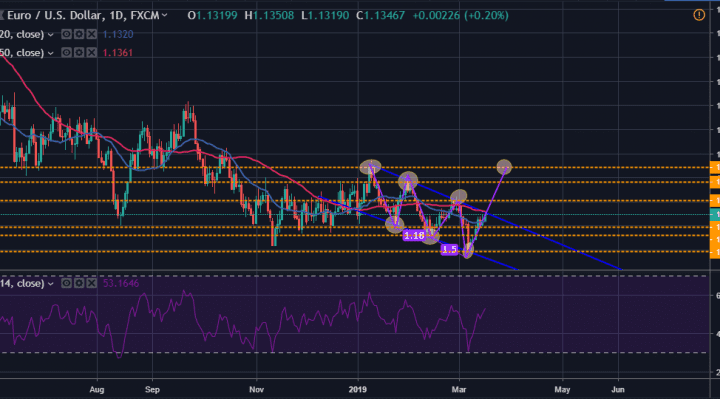Expand the chevron next to '20, close)'

click(51, 35)
